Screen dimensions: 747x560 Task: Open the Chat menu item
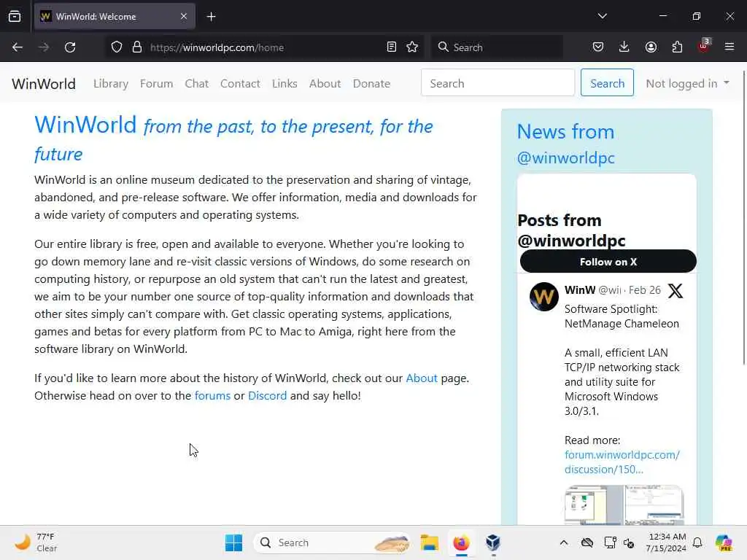(x=196, y=83)
